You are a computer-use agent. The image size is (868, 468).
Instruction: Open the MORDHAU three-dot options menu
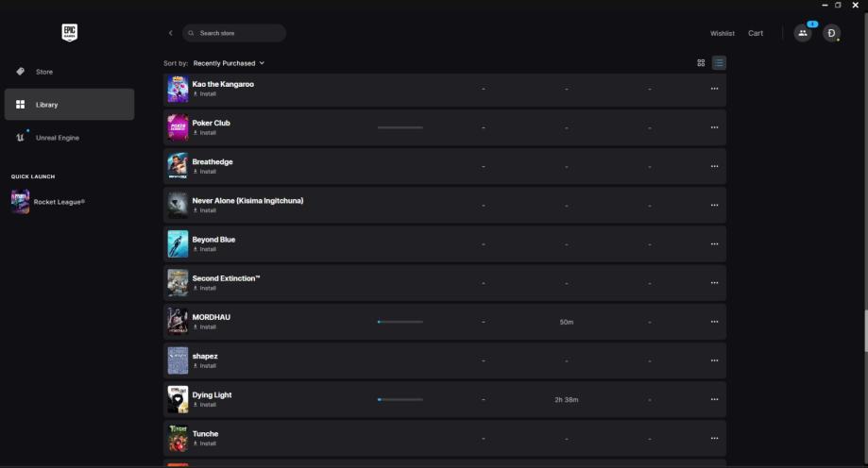tap(714, 322)
